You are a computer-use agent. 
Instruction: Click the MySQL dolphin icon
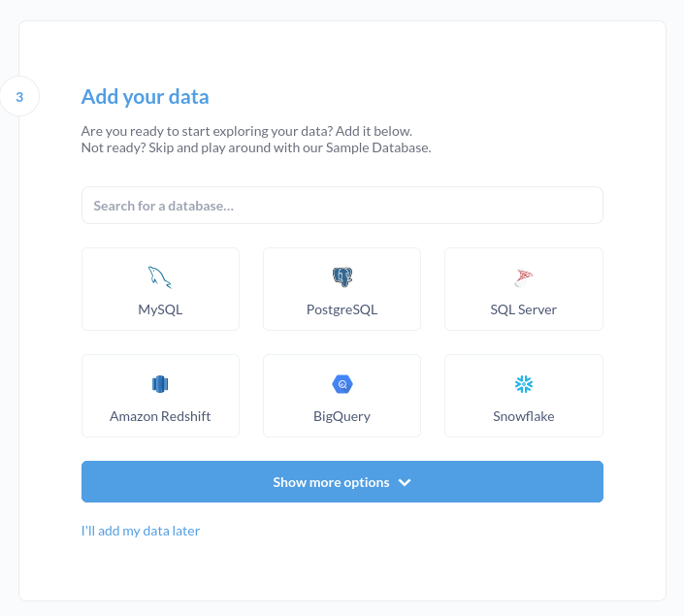(x=160, y=277)
